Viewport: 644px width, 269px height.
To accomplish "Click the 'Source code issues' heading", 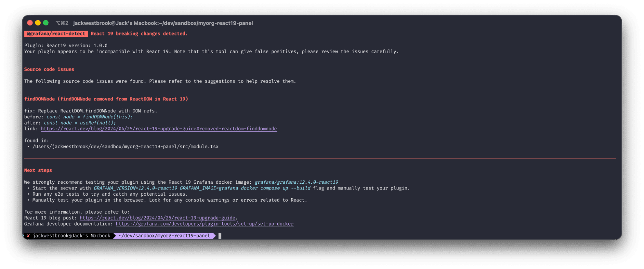I will [49, 70].
